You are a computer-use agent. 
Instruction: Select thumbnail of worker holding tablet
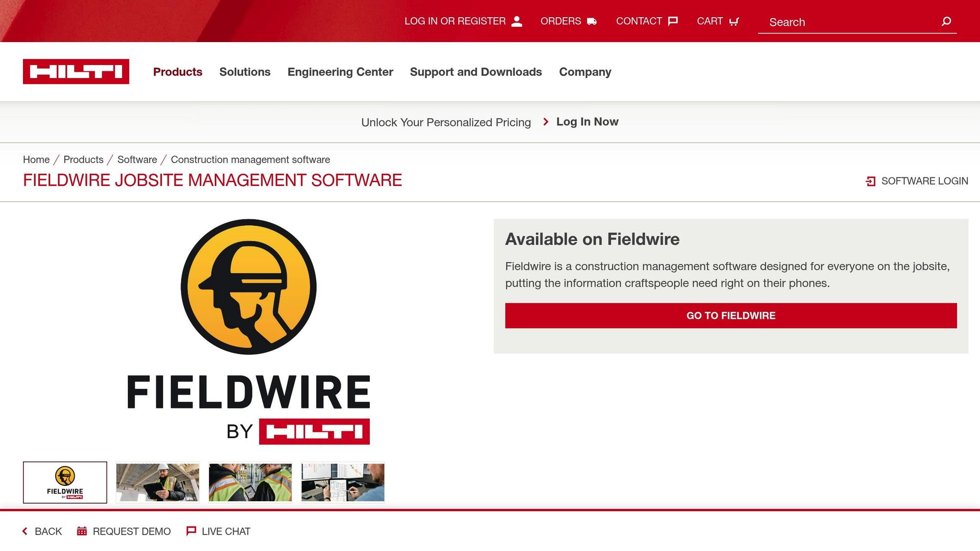(x=157, y=482)
